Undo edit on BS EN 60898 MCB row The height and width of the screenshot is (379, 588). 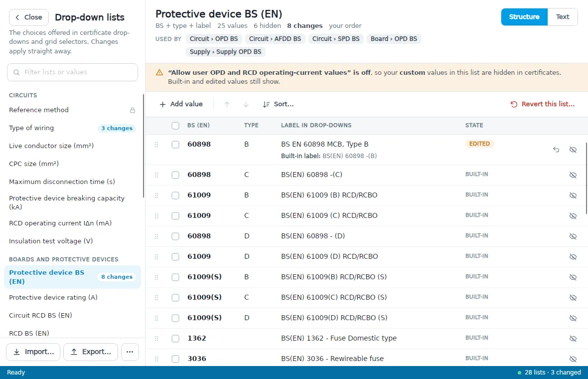(556, 150)
